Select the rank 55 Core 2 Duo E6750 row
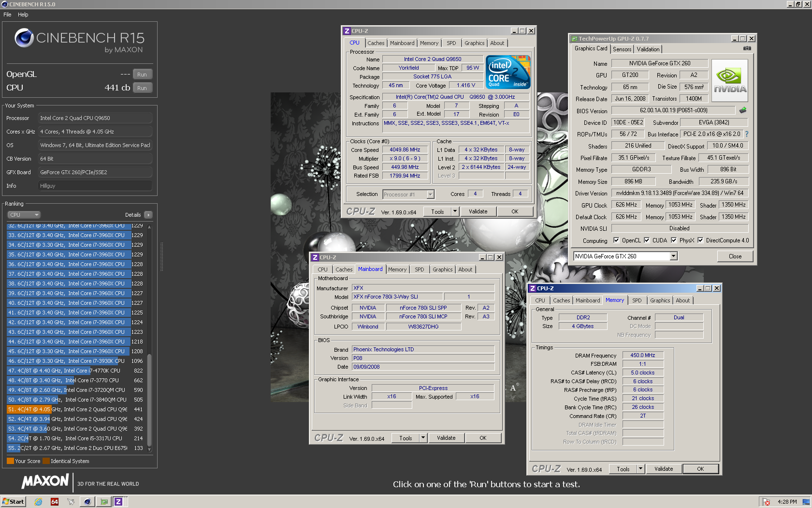This screenshot has width=812, height=508. click(76, 448)
